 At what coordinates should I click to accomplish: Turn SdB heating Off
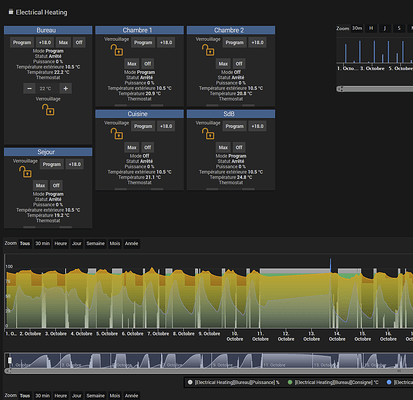coord(239,147)
